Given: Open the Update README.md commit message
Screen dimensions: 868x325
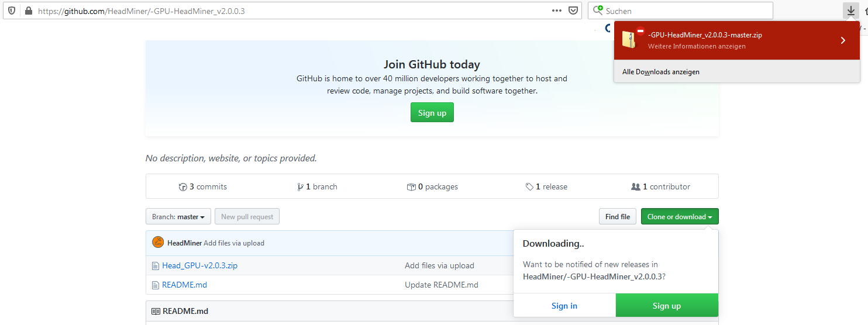Looking at the screenshot, I should 442,285.
